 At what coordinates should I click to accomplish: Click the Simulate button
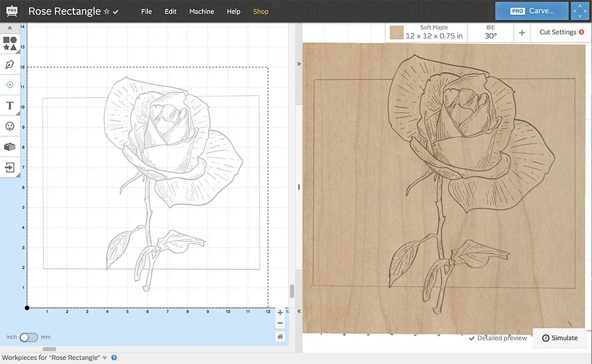pyautogui.click(x=559, y=338)
